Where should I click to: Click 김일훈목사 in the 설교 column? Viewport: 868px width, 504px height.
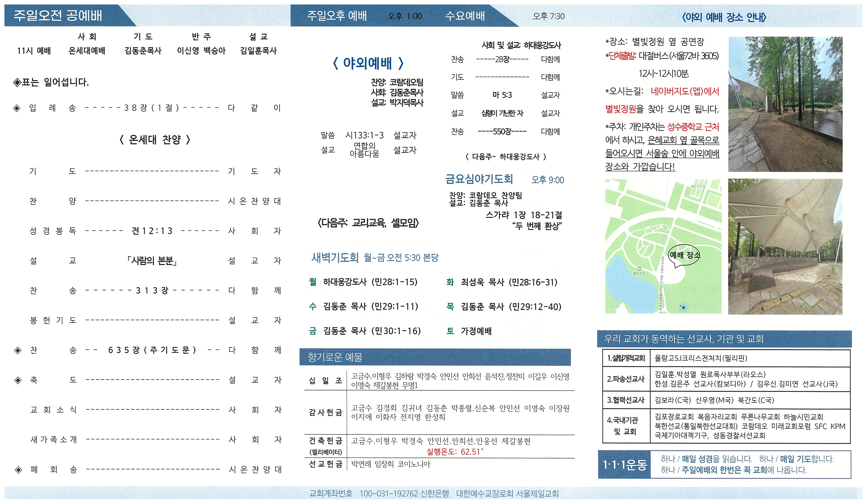click(x=258, y=51)
